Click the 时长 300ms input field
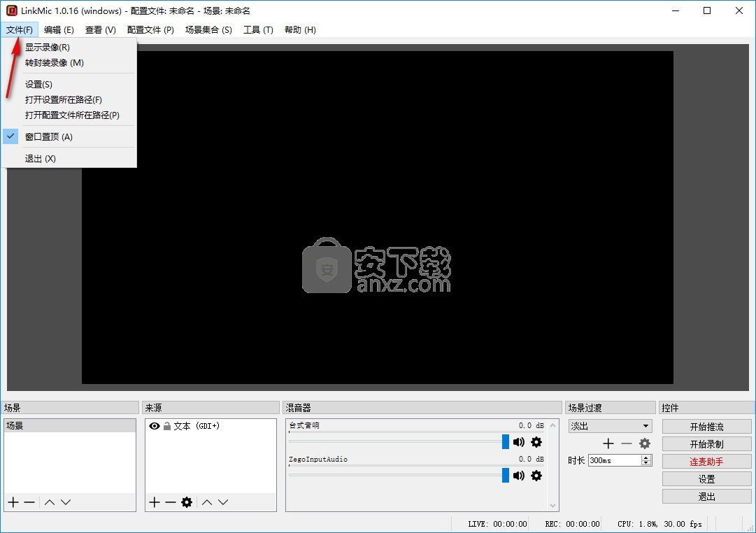Screen dimensions: 756x533 pos(613,460)
